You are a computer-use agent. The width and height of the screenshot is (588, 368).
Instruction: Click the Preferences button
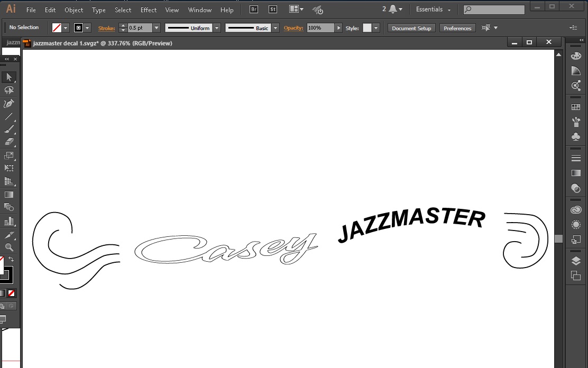tap(457, 28)
